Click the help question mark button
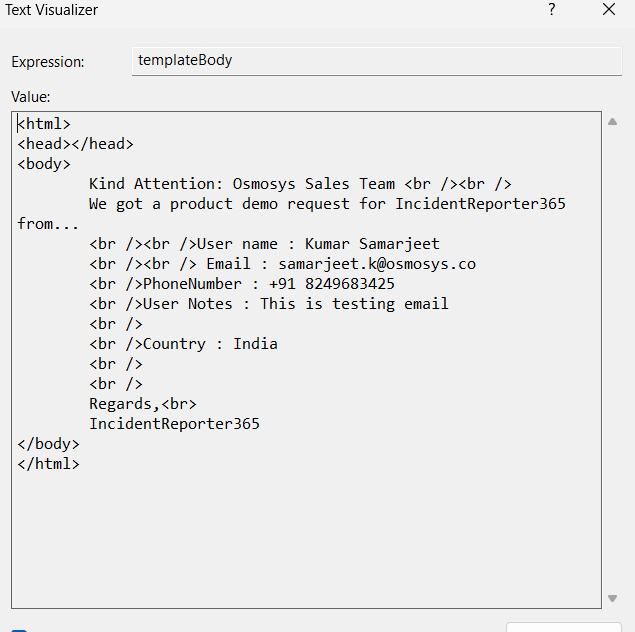 pos(552,10)
